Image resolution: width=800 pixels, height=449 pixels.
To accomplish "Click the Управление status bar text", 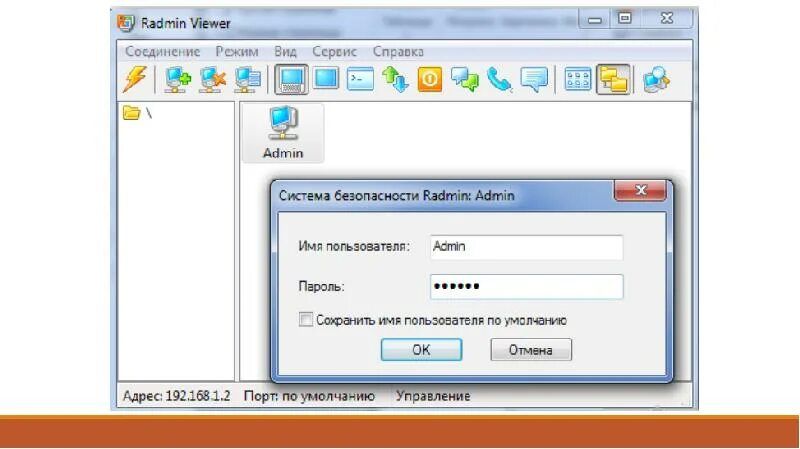I will point(433,396).
